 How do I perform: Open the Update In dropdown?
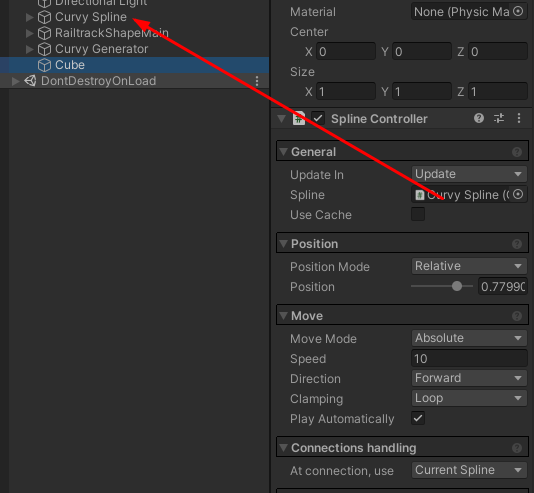coord(469,174)
